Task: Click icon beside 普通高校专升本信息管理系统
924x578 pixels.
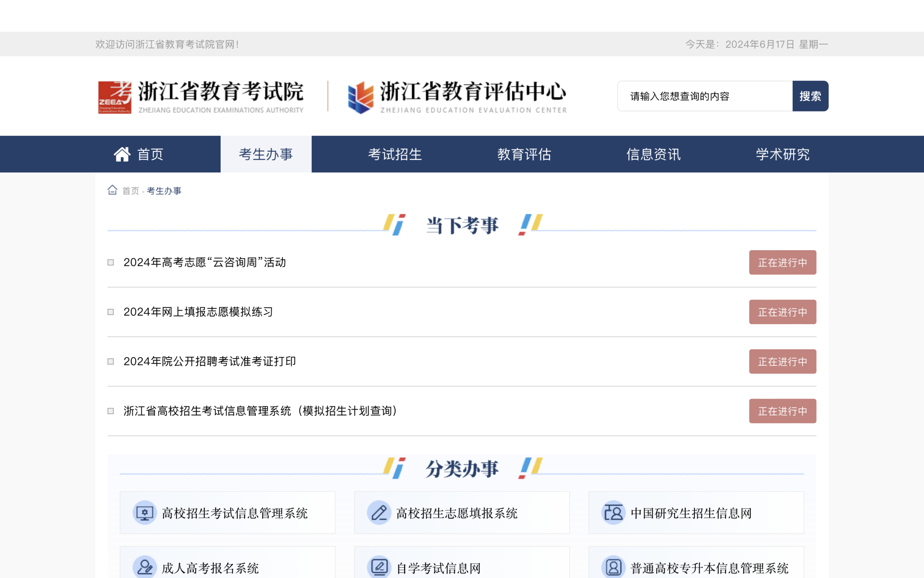Action: click(613, 568)
